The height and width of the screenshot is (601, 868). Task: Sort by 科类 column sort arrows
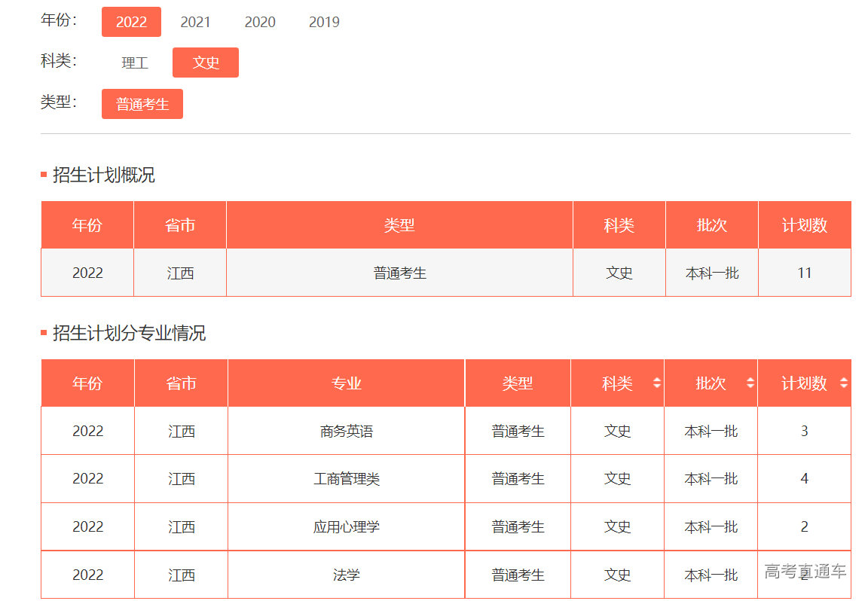pos(657,383)
